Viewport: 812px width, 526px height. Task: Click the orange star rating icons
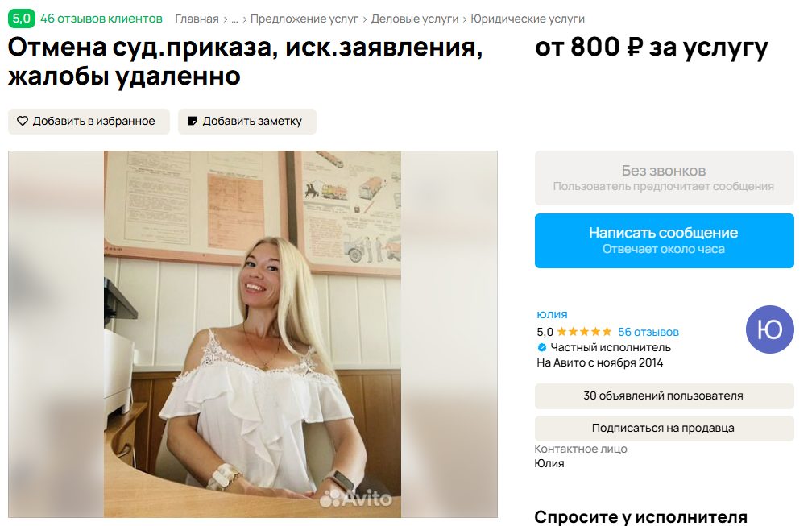click(x=584, y=332)
